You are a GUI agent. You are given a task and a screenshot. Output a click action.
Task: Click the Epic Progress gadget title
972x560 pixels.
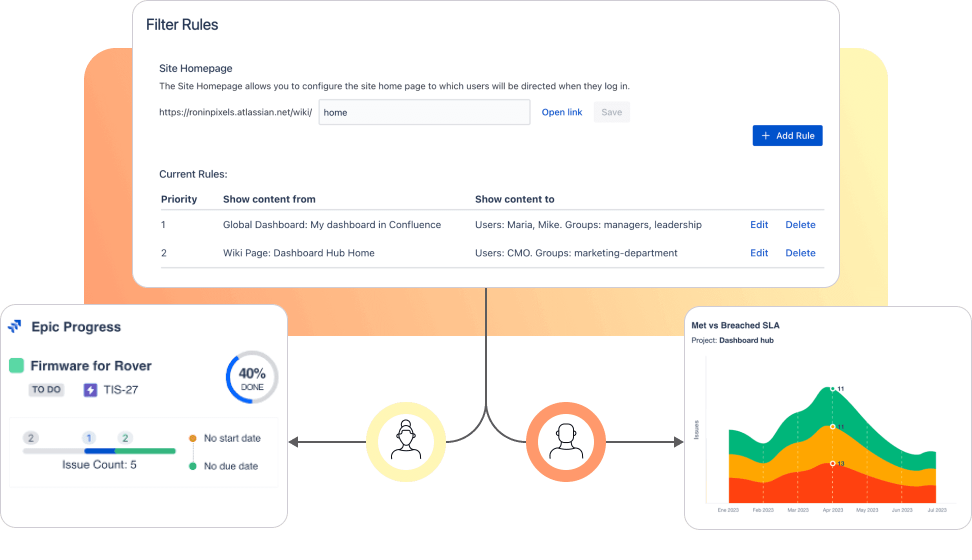[76, 326]
